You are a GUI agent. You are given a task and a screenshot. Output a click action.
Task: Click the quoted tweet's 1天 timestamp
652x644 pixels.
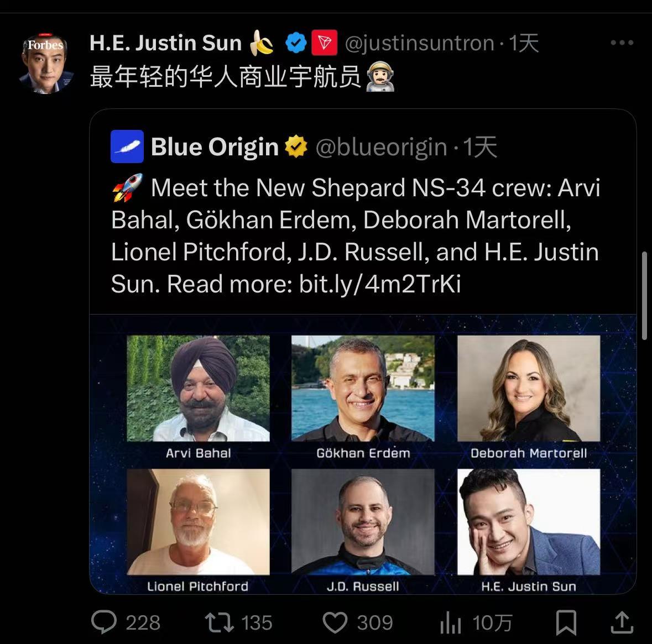tap(480, 146)
